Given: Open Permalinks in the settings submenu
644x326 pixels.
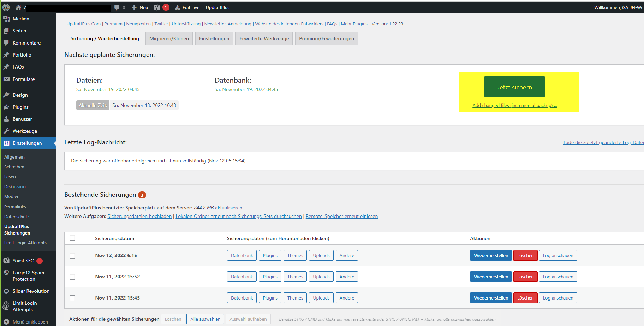Looking at the screenshot, I should pos(15,207).
